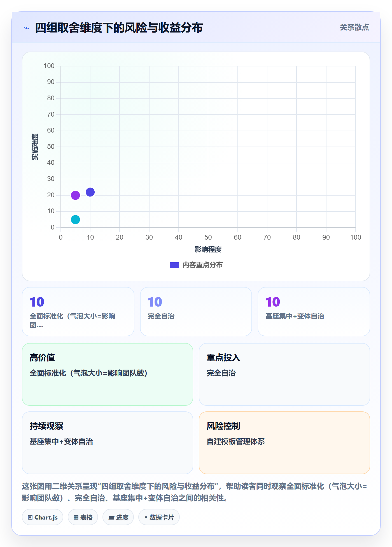The height and width of the screenshot is (547, 392).
Task: Click the 实施难度 y-axis title
Action: [35, 147]
